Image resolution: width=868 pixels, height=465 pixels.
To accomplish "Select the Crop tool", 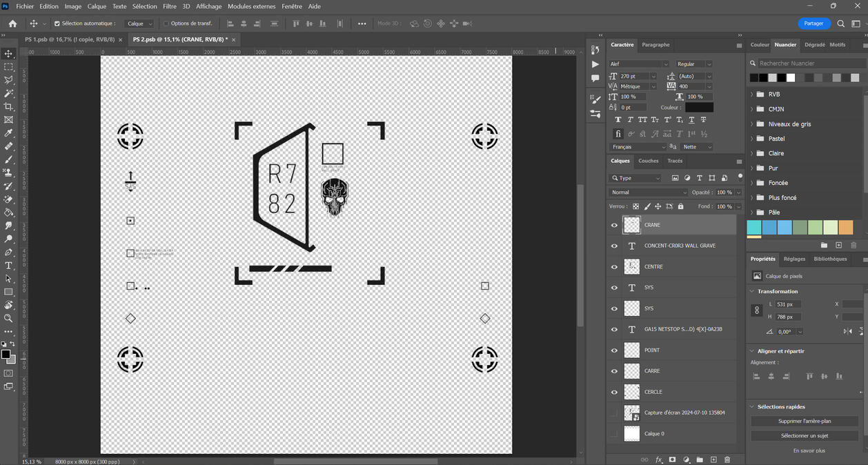I will pyautogui.click(x=9, y=106).
